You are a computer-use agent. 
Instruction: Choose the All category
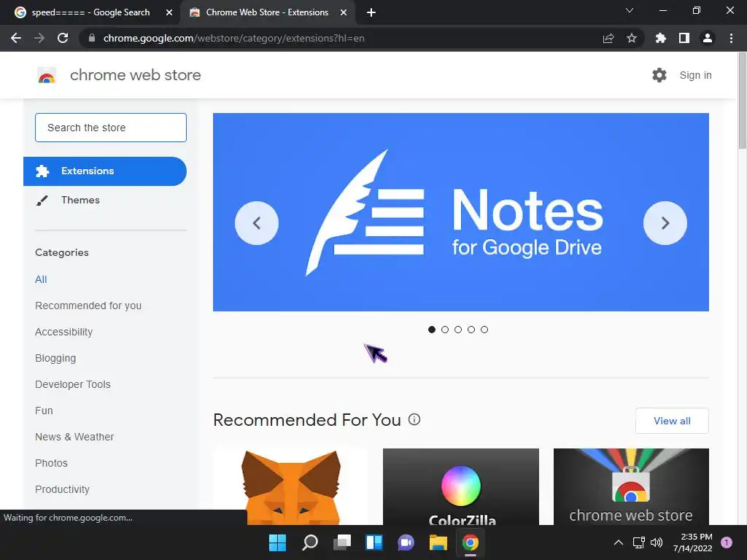click(x=41, y=279)
